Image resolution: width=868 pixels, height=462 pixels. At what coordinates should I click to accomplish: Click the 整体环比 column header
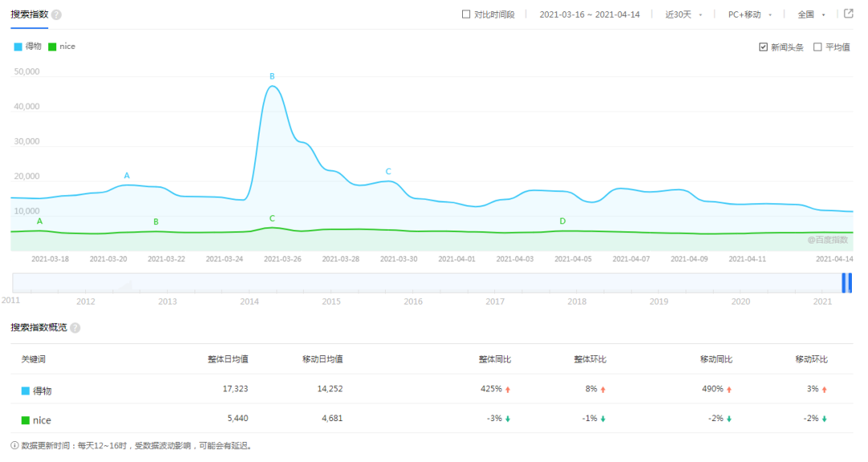pyautogui.click(x=590, y=360)
